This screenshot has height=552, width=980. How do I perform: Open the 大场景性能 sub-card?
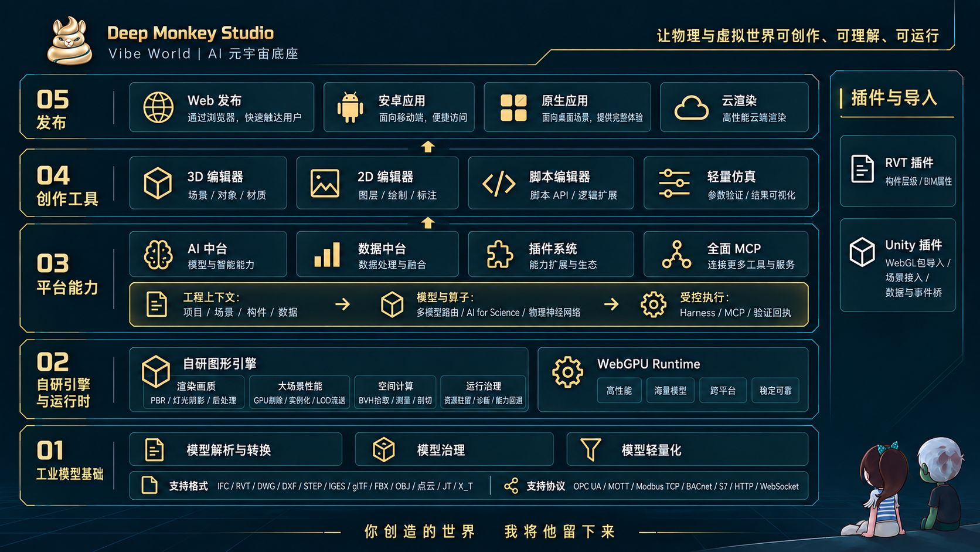click(x=300, y=392)
